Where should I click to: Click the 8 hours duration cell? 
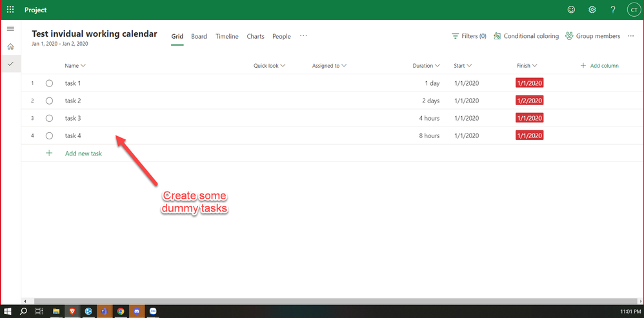pos(429,135)
